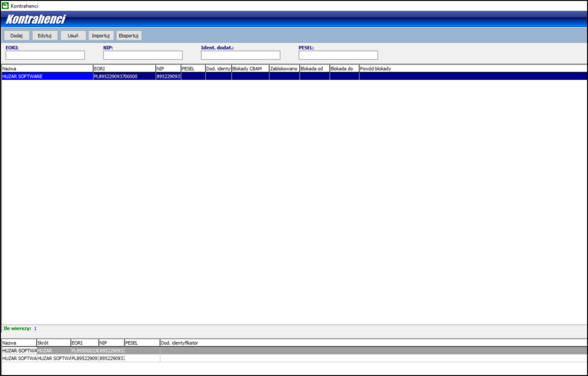Viewport: 588px width, 376px height.
Task: Click the Eksportuj button
Action: click(x=129, y=36)
